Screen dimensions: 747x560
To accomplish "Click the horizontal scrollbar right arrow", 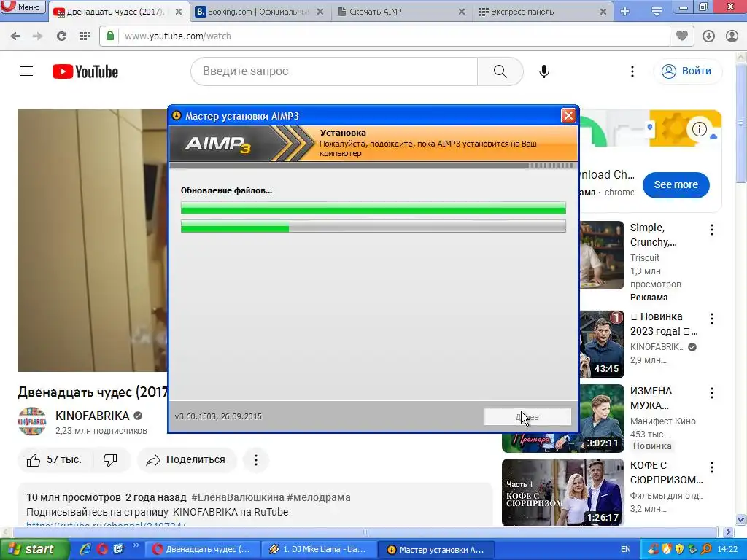I will pyautogui.click(x=729, y=532).
